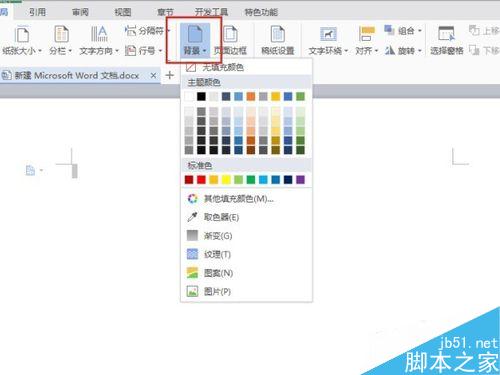This screenshot has height=375, width=500.
Task: Expand the 文字环绕 dropdown arrow
Action: click(x=346, y=51)
